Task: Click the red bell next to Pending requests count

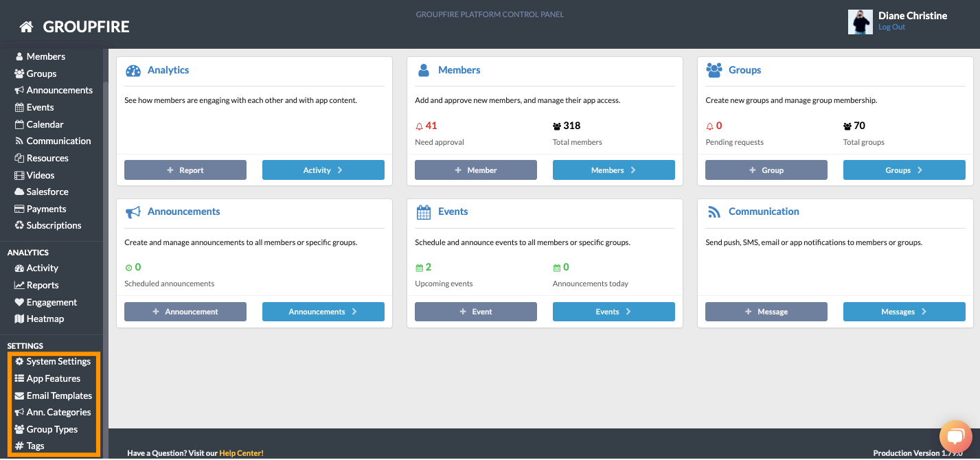Action: pos(710,126)
